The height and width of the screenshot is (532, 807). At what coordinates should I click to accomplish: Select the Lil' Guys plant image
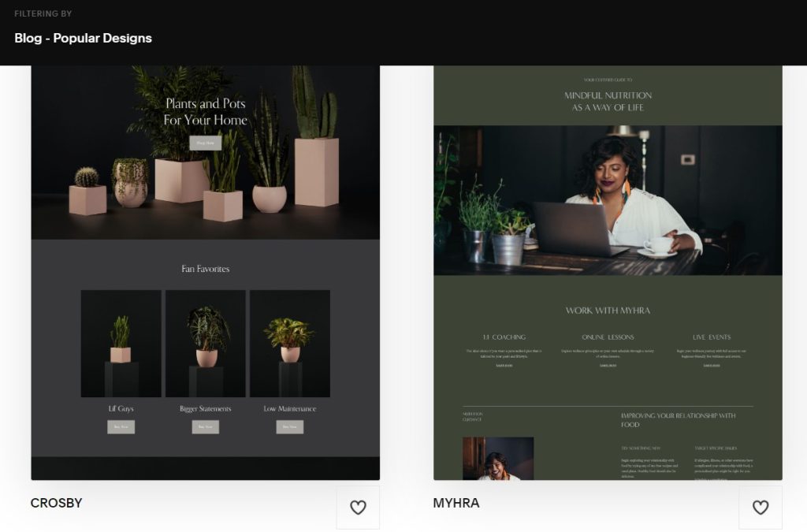121,344
